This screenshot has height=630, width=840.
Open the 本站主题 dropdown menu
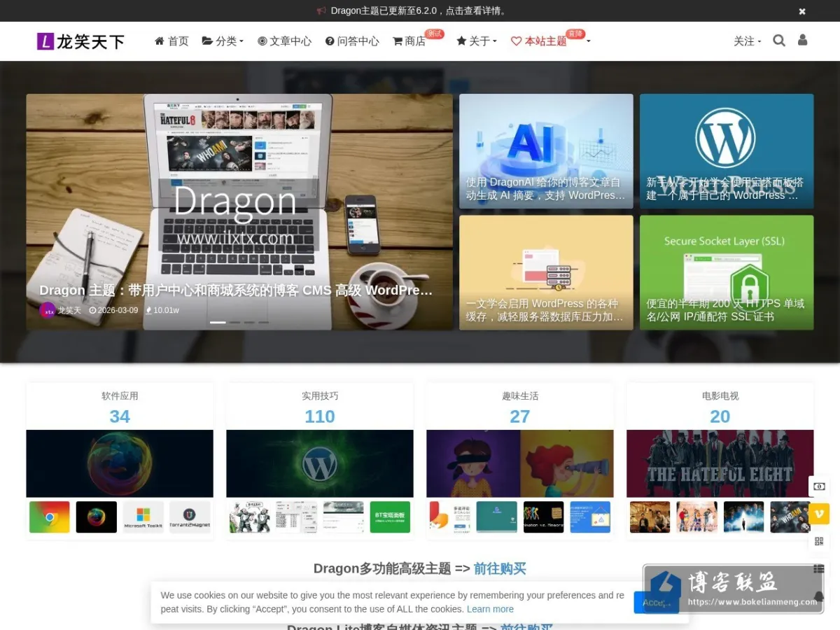coord(550,41)
